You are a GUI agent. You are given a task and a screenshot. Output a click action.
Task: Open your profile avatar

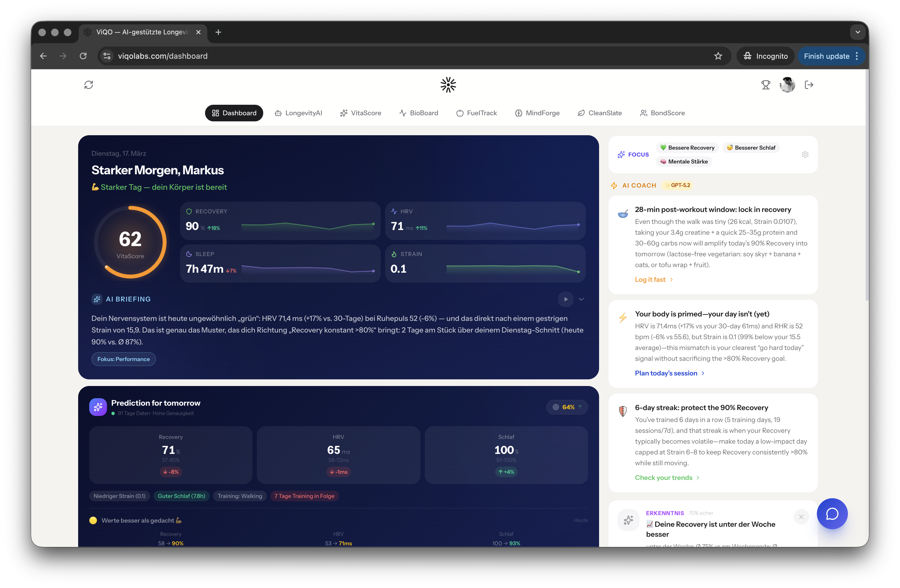tap(787, 85)
